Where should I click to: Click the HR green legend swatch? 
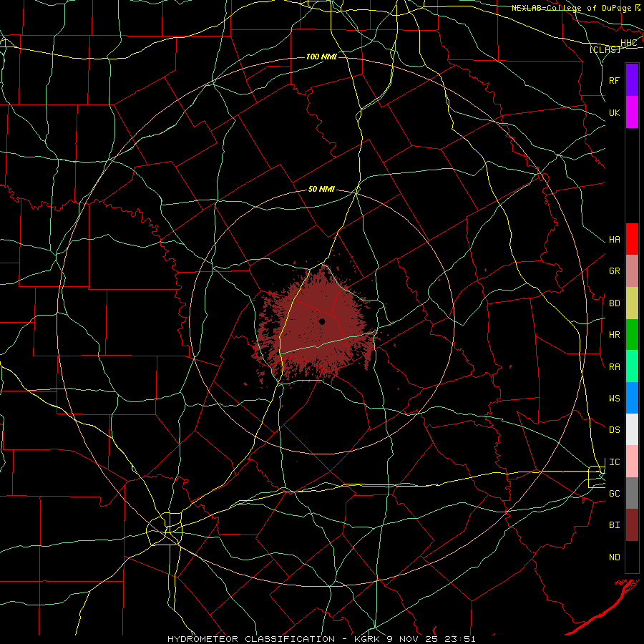point(632,335)
